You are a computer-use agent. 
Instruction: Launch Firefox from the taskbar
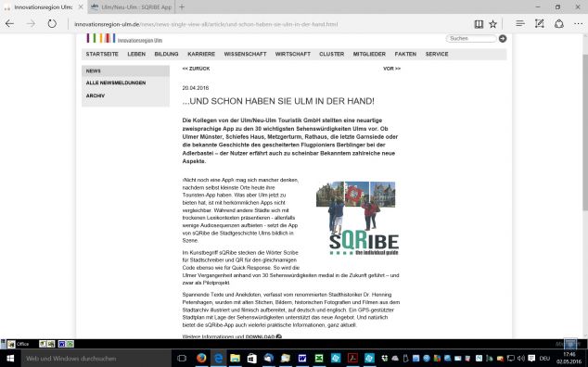coord(201,359)
